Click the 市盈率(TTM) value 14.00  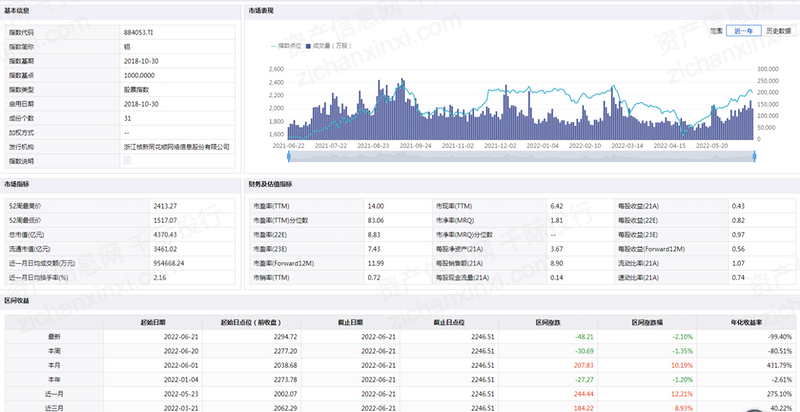click(376, 206)
